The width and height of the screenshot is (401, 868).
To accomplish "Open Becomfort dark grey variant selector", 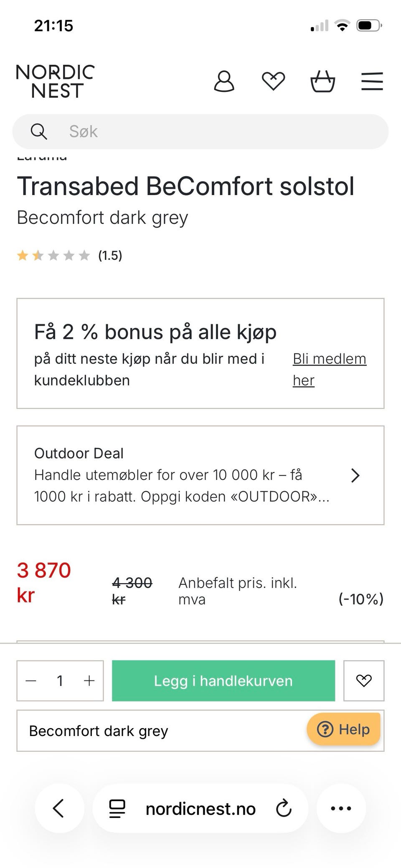I will pyautogui.click(x=159, y=731).
